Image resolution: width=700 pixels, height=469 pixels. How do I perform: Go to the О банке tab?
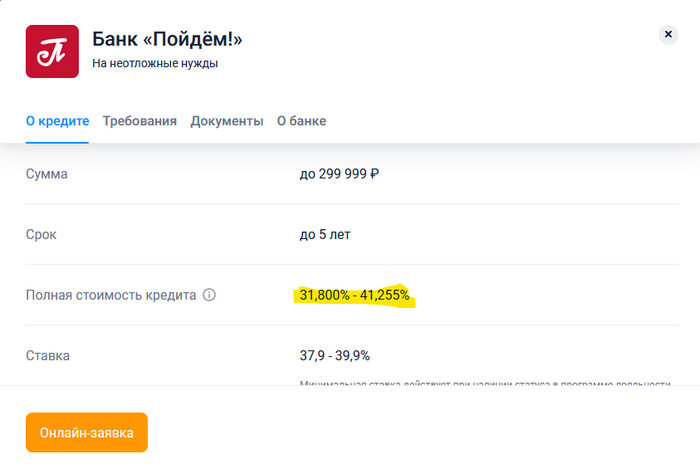(x=301, y=121)
